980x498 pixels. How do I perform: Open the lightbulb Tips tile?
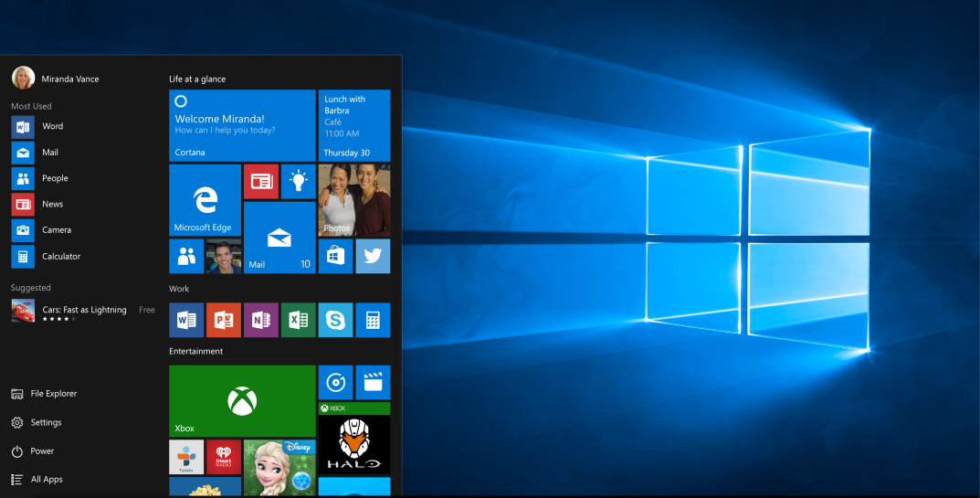[x=298, y=182]
